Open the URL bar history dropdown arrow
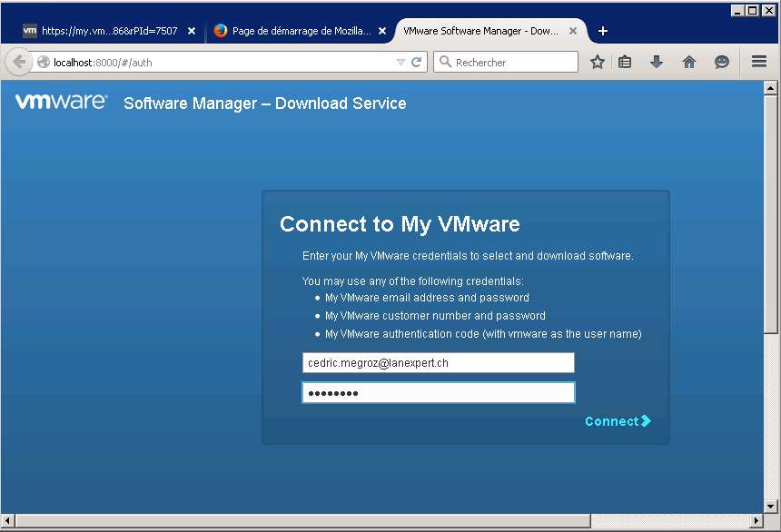The height and width of the screenshot is (532, 781). [x=400, y=63]
